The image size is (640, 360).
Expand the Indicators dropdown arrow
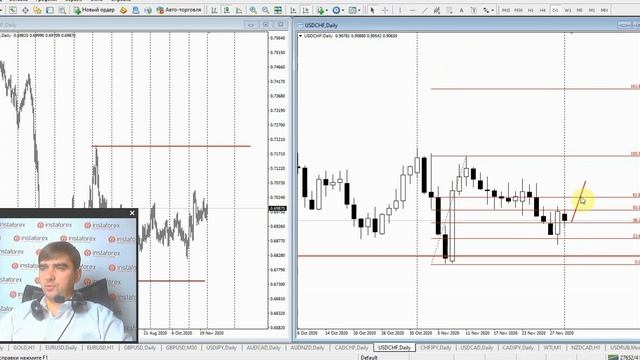tap(327, 10)
